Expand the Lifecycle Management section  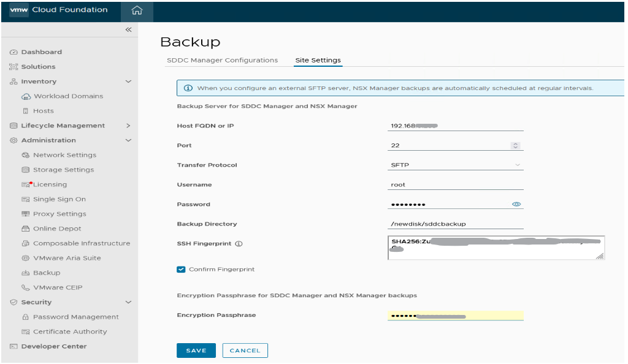point(128,126)
